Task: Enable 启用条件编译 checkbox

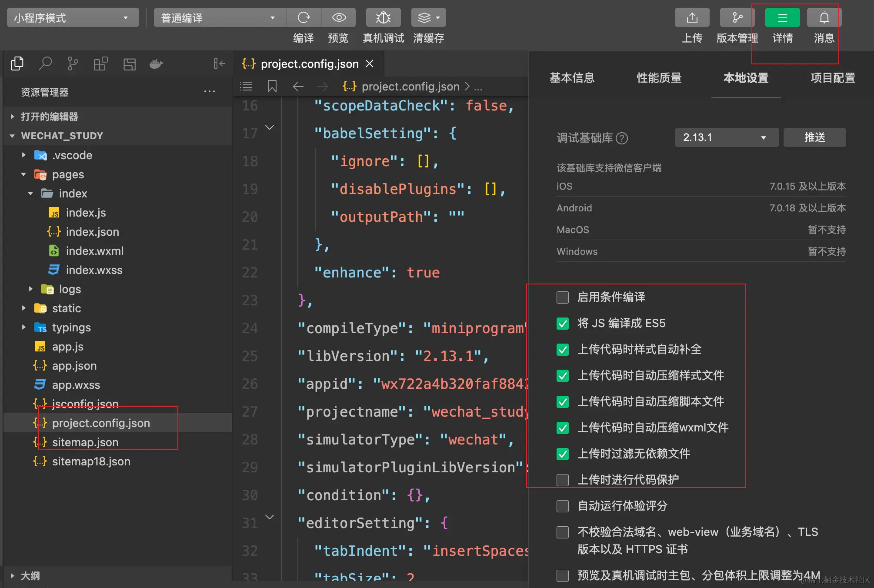Action: pyautogui.click(x=563, y=297)
